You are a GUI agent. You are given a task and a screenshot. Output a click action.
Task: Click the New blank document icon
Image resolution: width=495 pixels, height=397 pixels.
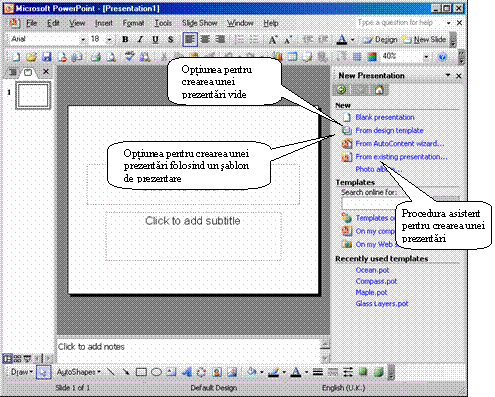[x=16, y=57]
